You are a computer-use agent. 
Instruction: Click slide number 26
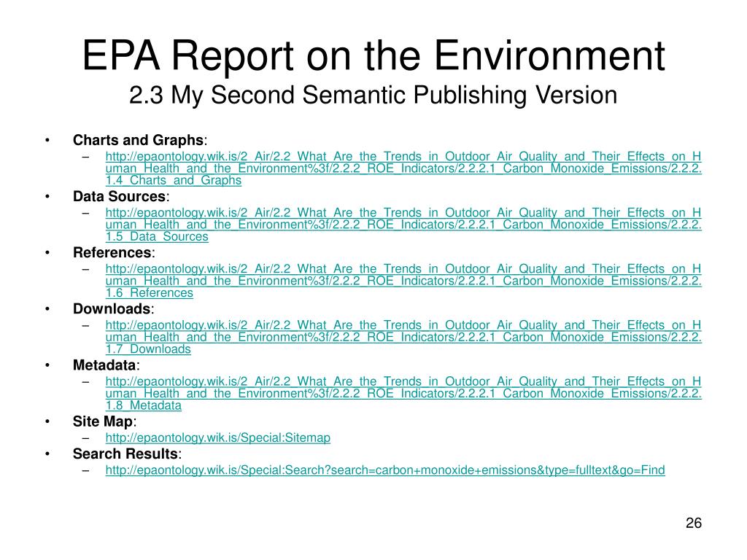694,523
